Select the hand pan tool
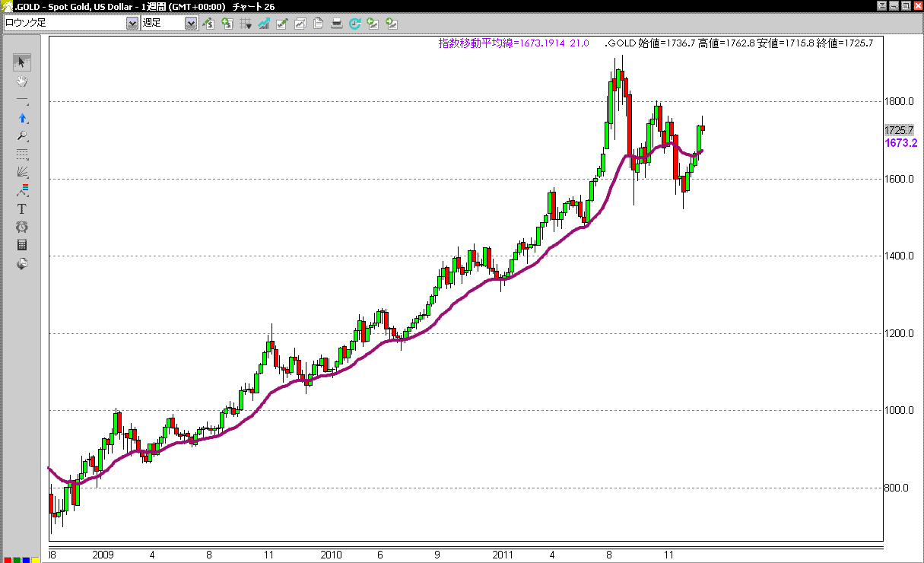924x563 pixels. 22,81
